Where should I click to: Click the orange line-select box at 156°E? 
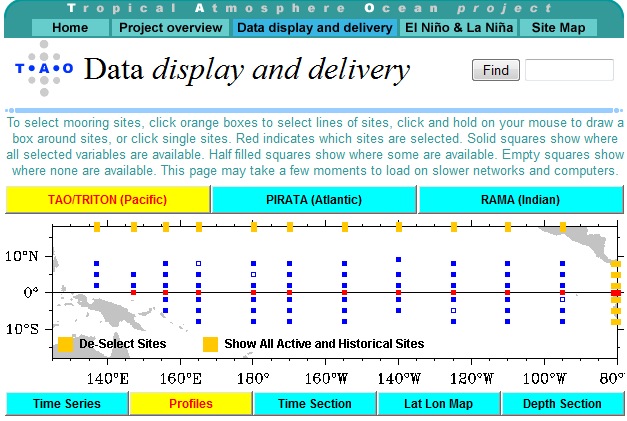click(x=166, y=227)
